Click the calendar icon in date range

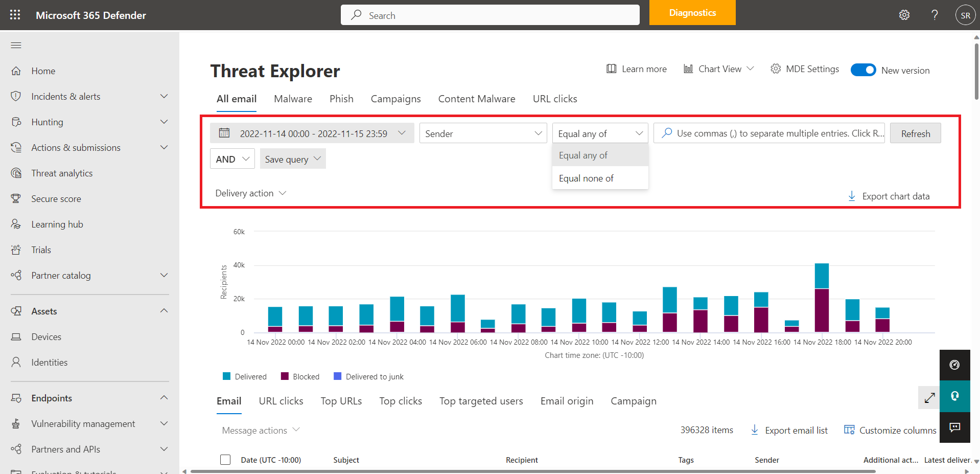224,133
